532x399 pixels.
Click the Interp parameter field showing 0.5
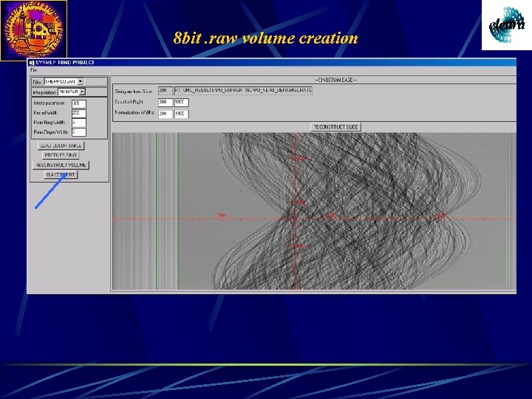click(x=79, y=103)
